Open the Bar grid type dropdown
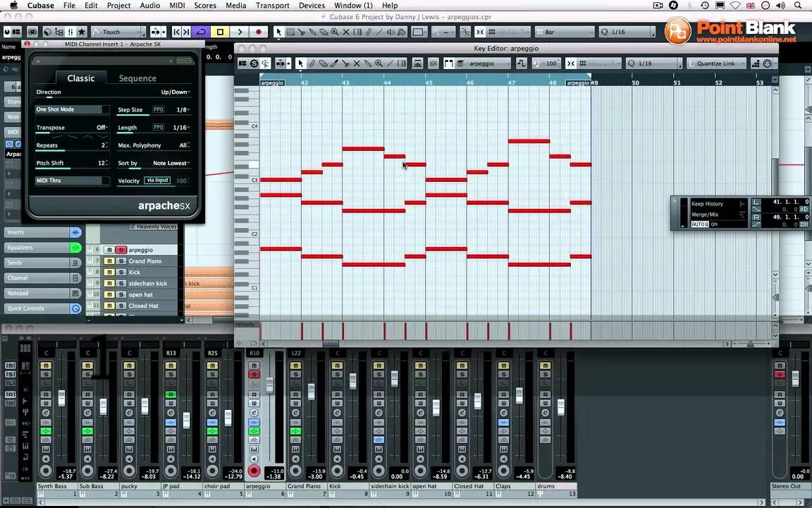Viewport: 812px width, 508px height. 565,32
